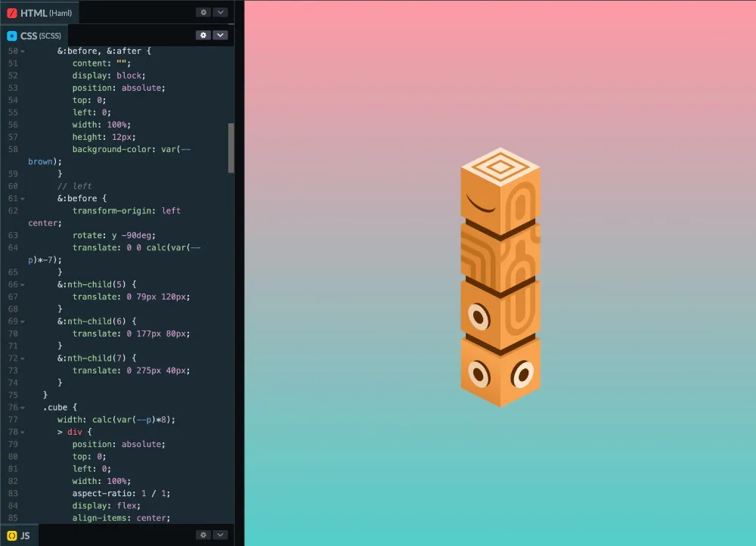Screen dimensions: 756x546
Task: Open the JS editor settings gear
Action: tap(203, 535)
